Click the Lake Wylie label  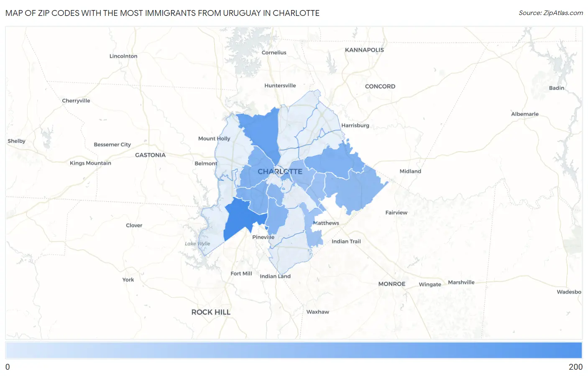pyautogui.click(x=197, y=243)
